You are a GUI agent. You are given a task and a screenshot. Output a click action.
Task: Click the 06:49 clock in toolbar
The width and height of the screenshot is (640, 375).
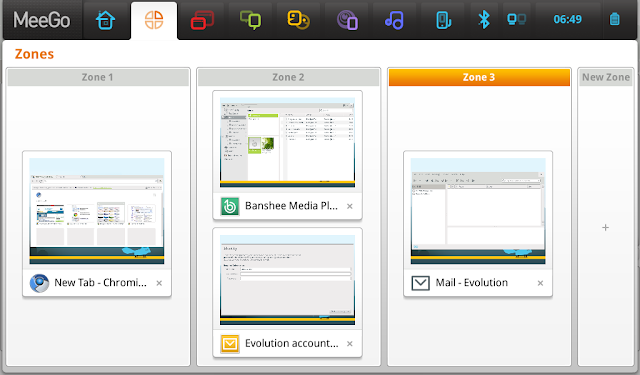pos(567,19)
